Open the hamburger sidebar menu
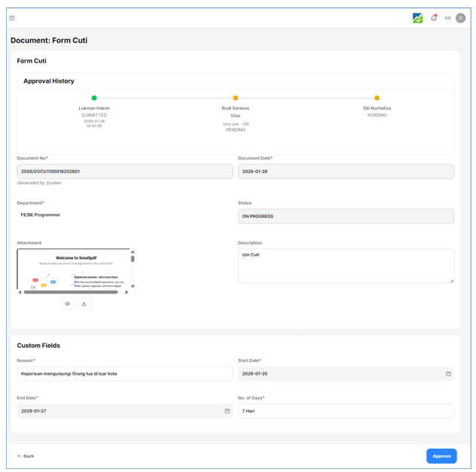Viewport: 476px width, 472px height. click(12, 18)
